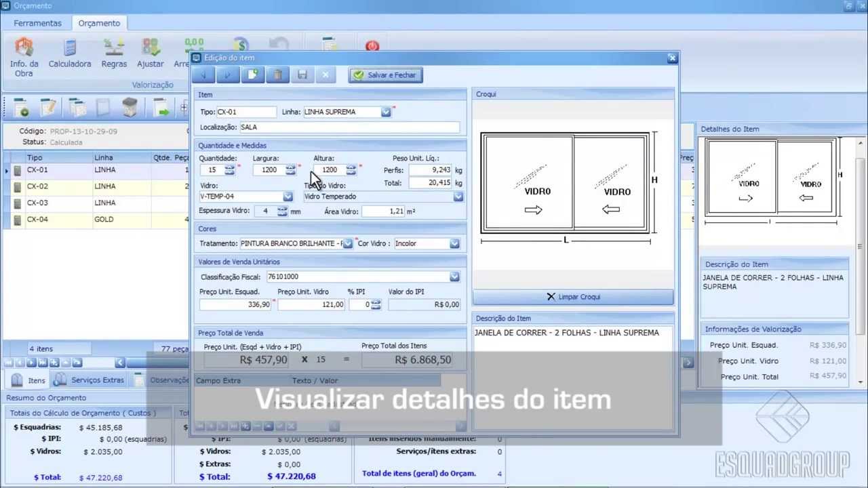Viewport: 868px width, 488px height.
Task: Click the Largura spinner arrows
Action: [291, 170]
